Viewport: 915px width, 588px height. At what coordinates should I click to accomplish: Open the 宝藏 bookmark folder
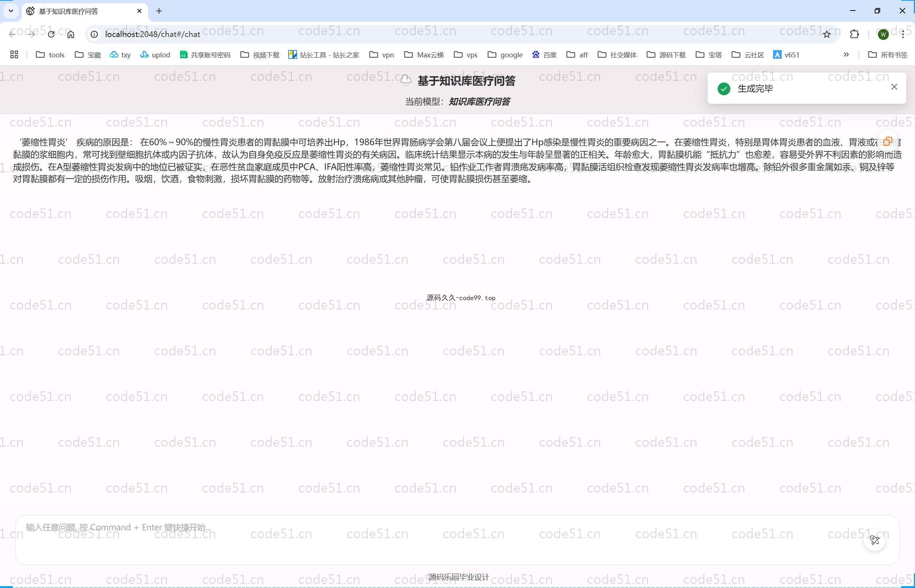coord(88,54)
